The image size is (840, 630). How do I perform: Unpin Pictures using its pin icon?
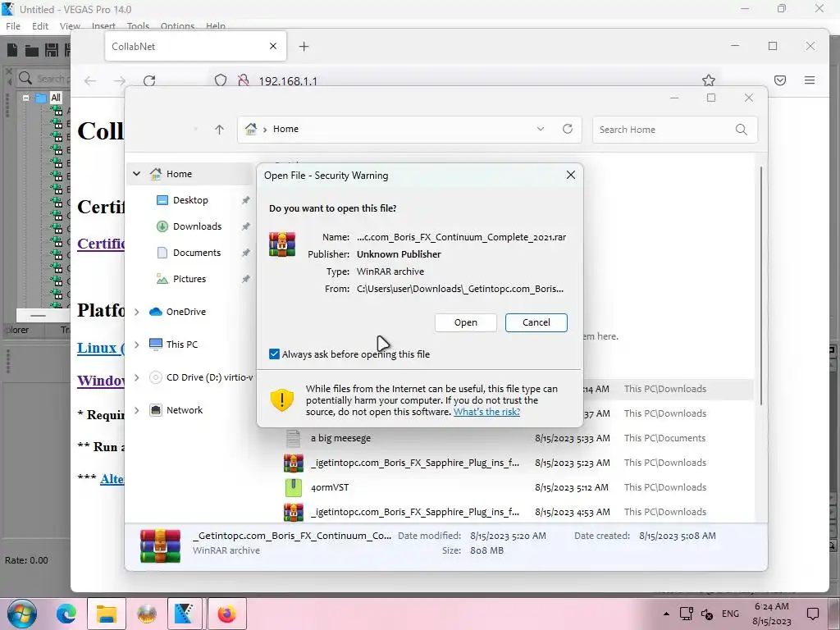(x=245, y=279)
